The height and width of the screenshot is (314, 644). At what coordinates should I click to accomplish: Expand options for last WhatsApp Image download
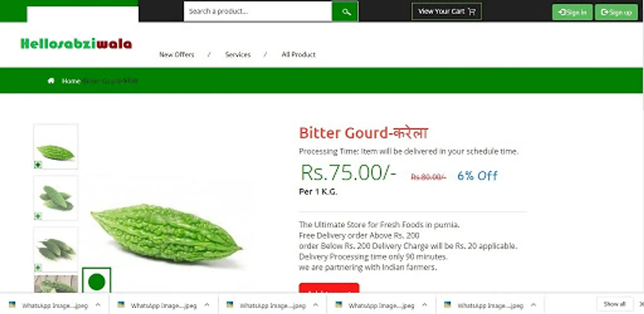coord(533,305)
